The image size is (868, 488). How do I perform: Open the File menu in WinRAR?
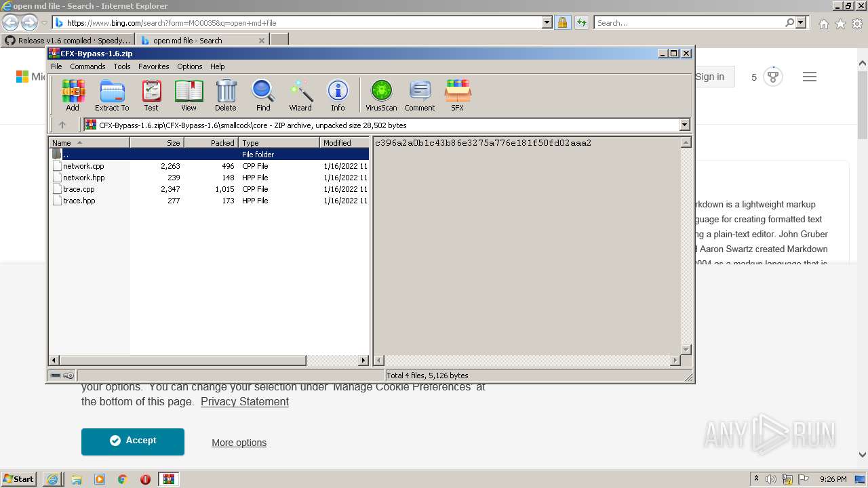tap(56, 66)
